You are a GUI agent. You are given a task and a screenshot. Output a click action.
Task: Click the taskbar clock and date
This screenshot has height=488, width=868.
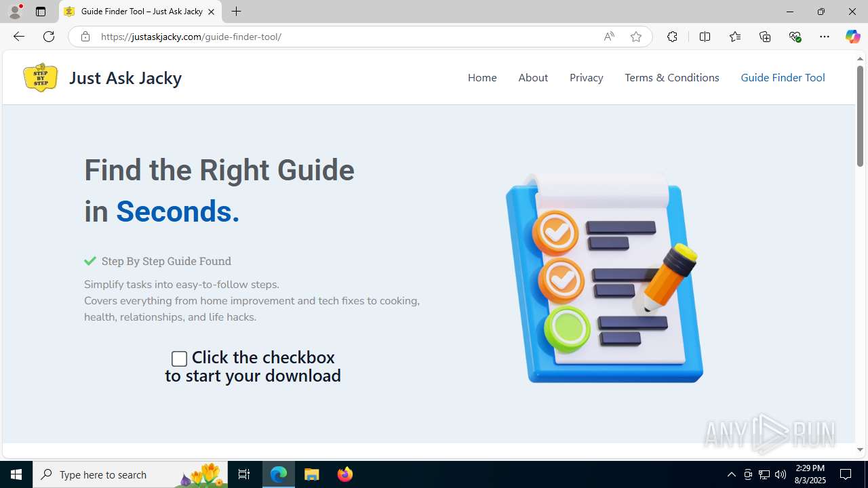pos(810,474)
